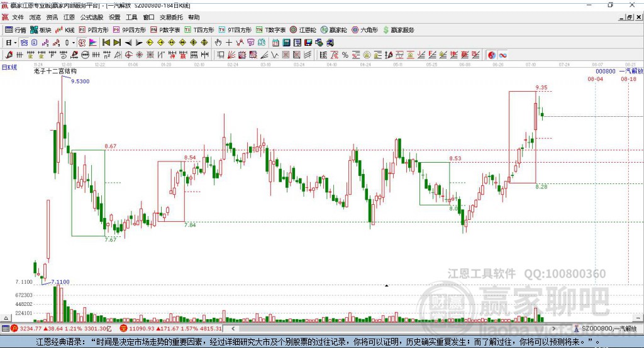Open the P数字表 tool

tap(165, 30)
